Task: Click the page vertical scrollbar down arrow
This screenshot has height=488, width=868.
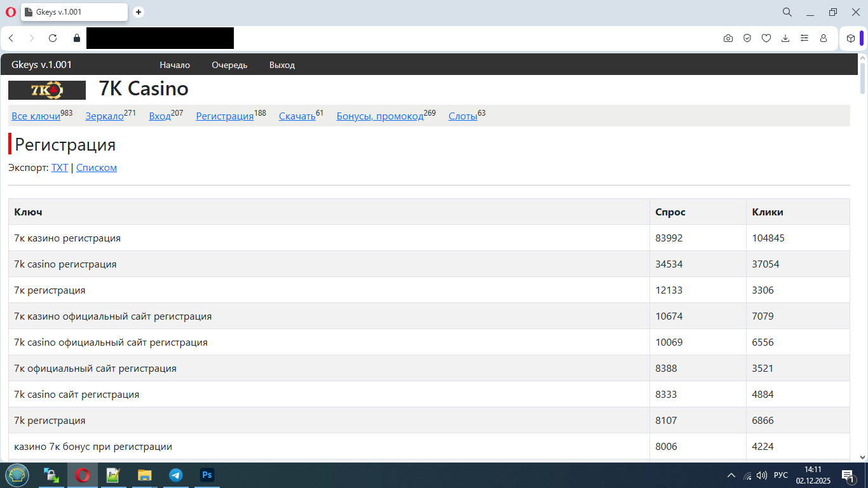Action: [862, 457]
